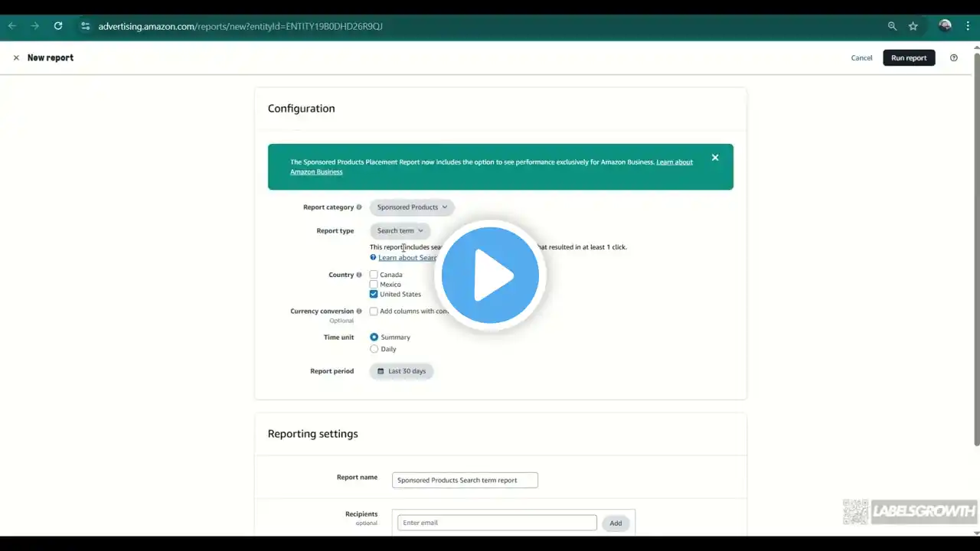Image resolution: width=980 pixels, height=551 pixels.
Task: Open the Last 30 days report period picker
Action: 401,371
